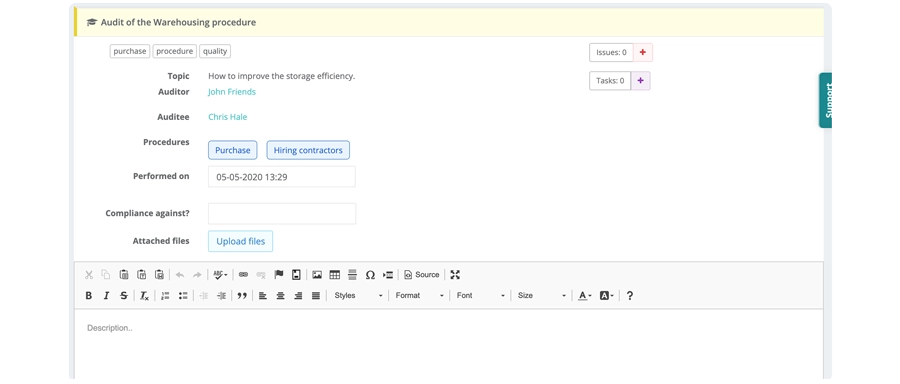Open the Styles dropdown

click(x=358, y=296)
